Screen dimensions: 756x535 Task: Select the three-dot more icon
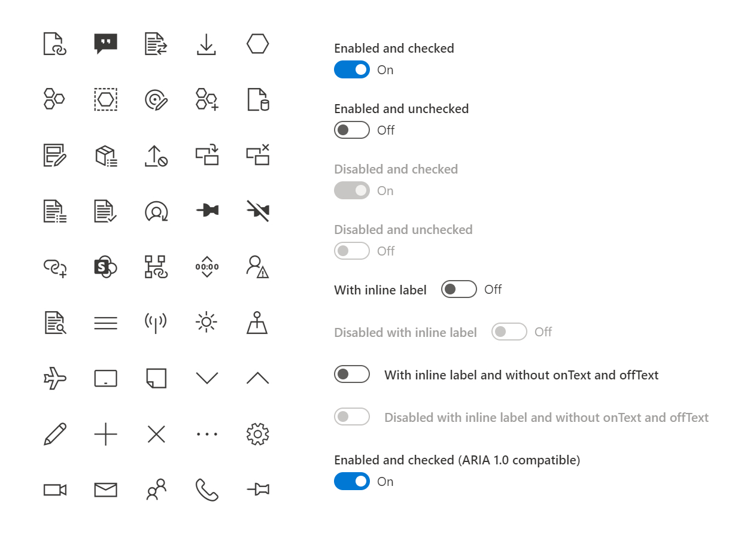207,434
